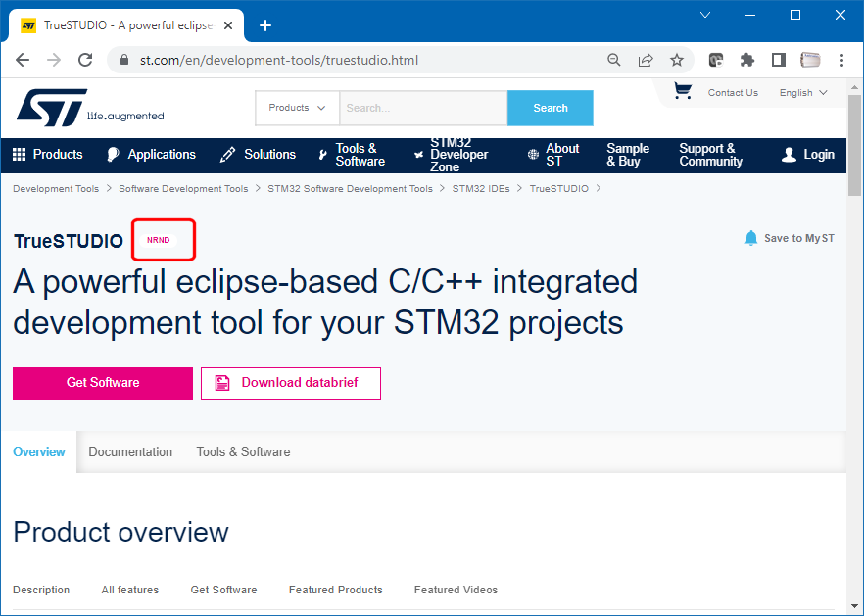
Task: Jump to the Featured Videos section
Action: point(456,590)
